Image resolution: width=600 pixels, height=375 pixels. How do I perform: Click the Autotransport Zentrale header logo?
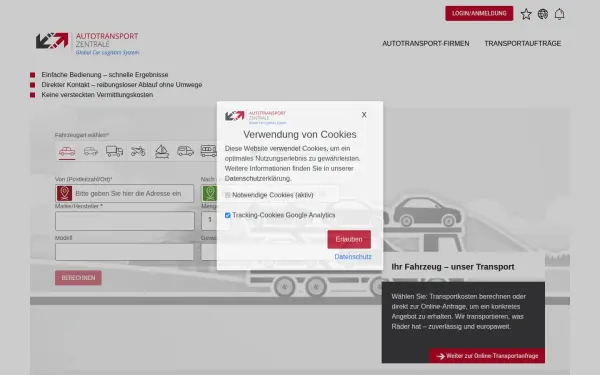point(87,44)
